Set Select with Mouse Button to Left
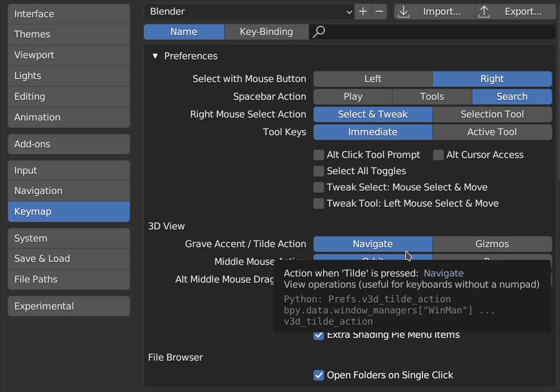This screenshot has height=392, width=560. 372,79
